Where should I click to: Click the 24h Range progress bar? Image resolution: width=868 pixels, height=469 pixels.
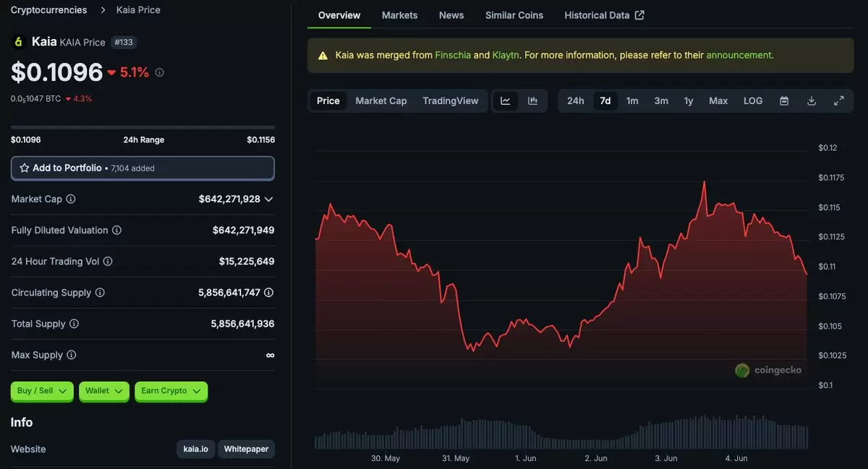click(x=142, y=127)
